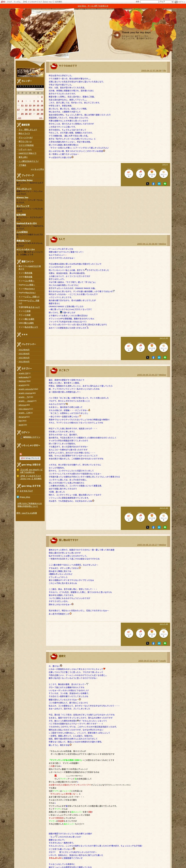The image size is (186, 868).
Task: Share the まごまご? post on X
Action: [x=147, y=527]
